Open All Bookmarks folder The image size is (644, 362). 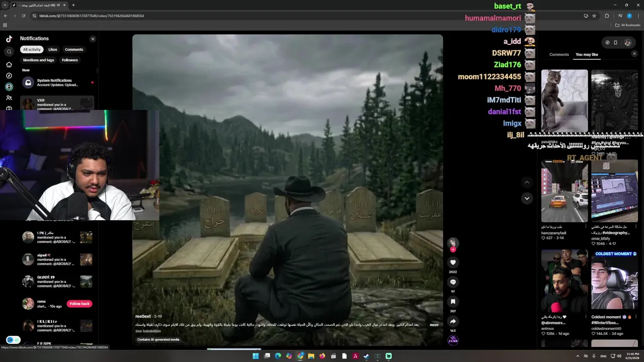tap(627, 25)
